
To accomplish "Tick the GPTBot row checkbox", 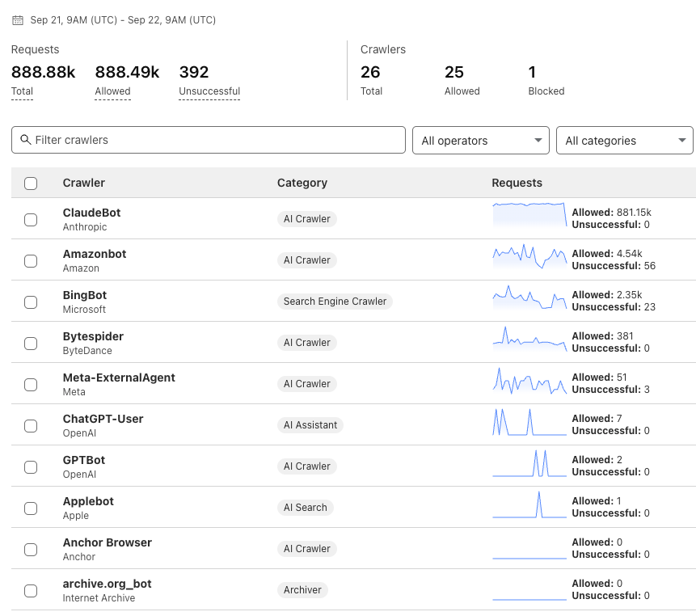I will tap(31, 466).
